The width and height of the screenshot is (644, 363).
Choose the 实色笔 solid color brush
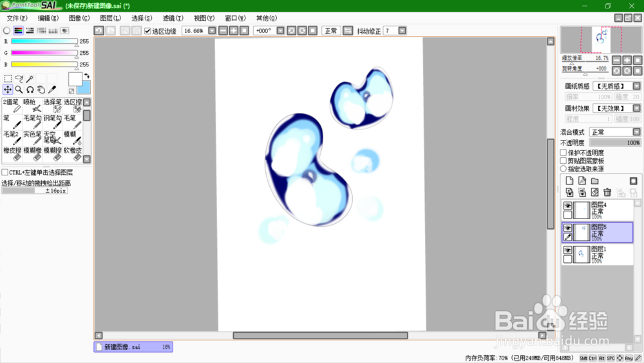click(32, 137)
